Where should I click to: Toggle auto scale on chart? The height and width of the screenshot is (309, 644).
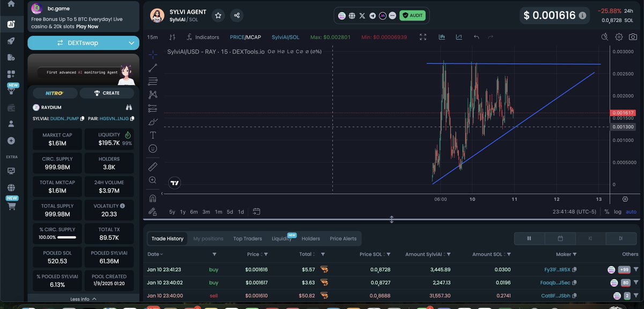631,212
